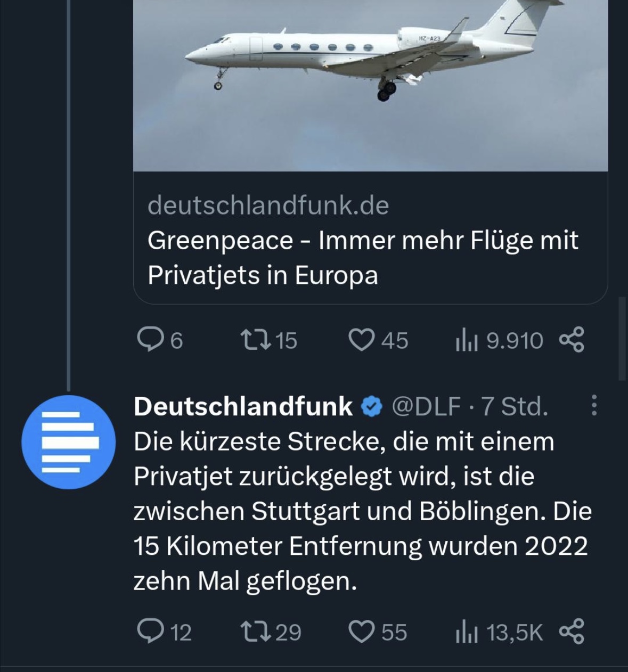
Task: Open the three-dot more options menu
Action: (594, 406)
